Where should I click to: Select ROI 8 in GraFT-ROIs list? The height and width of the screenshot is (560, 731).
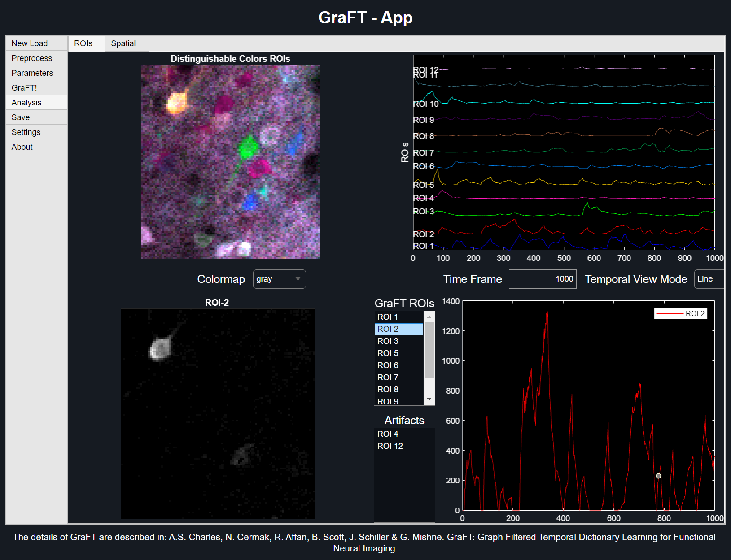click(x=398, y=390)
